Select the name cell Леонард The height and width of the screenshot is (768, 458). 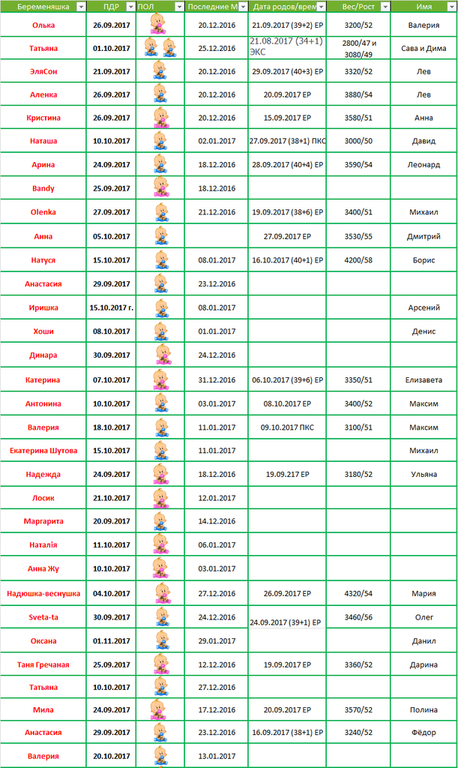coord(424,165)
